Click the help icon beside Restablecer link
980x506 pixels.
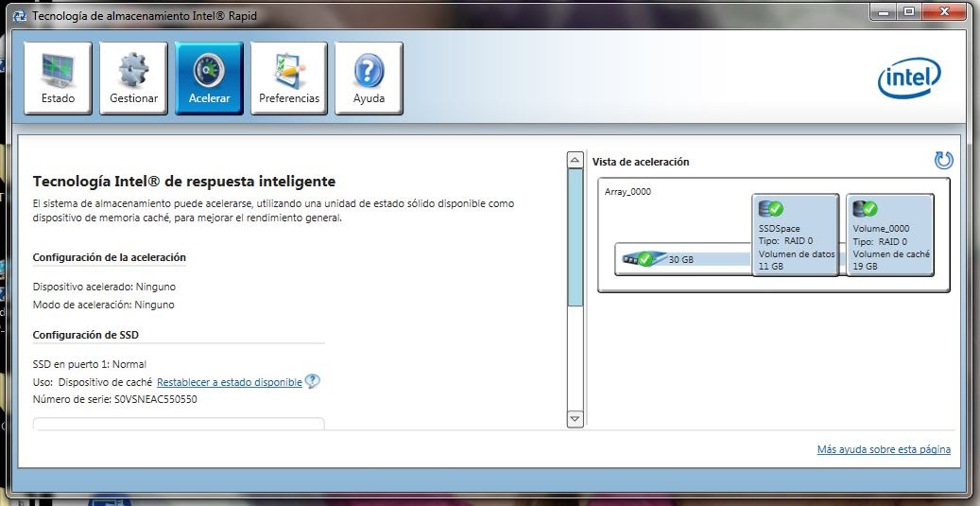click(313, 381)
